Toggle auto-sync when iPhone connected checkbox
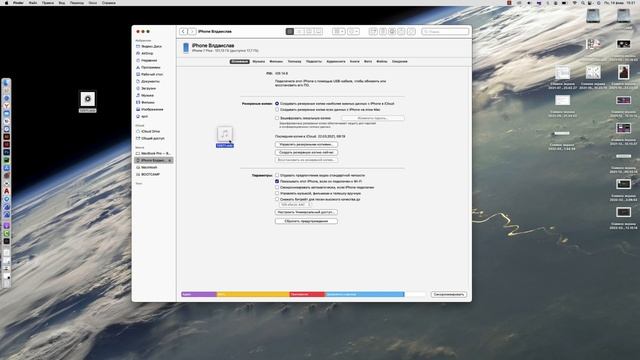Screen dimensions: 640x360 [x=277, y=187]
